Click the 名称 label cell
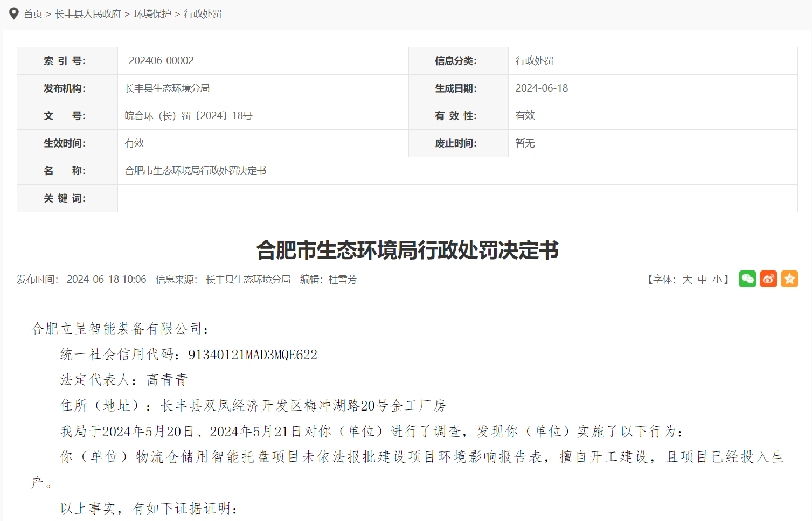The height and width of the screenshot is (521, 812). click(67, 171)
